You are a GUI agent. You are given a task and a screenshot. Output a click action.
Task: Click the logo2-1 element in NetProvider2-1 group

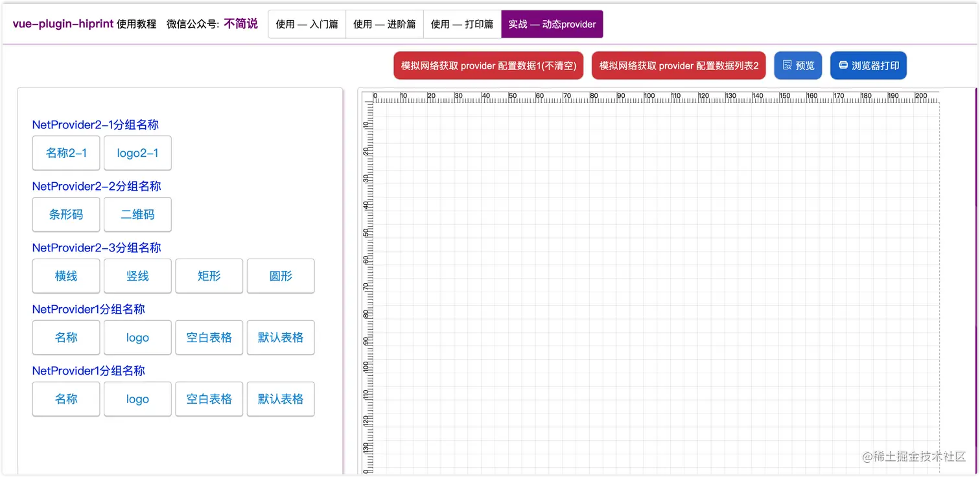(x=137, y=153)
